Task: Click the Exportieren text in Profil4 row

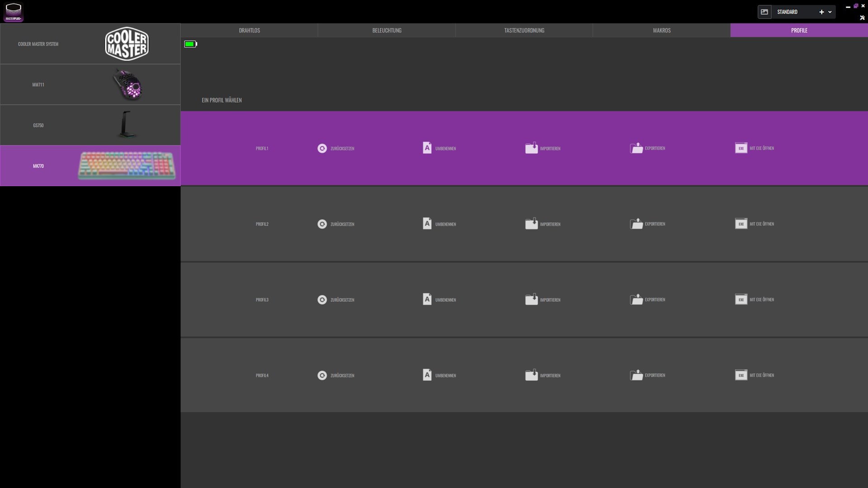Action: click(x=655, y=375)
